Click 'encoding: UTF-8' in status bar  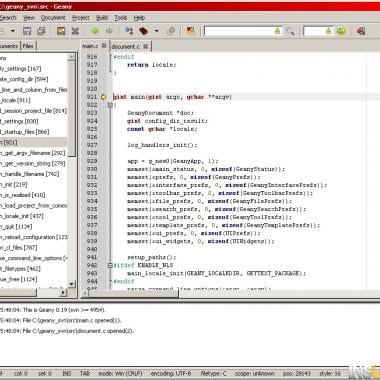click(x=171, y=373)
